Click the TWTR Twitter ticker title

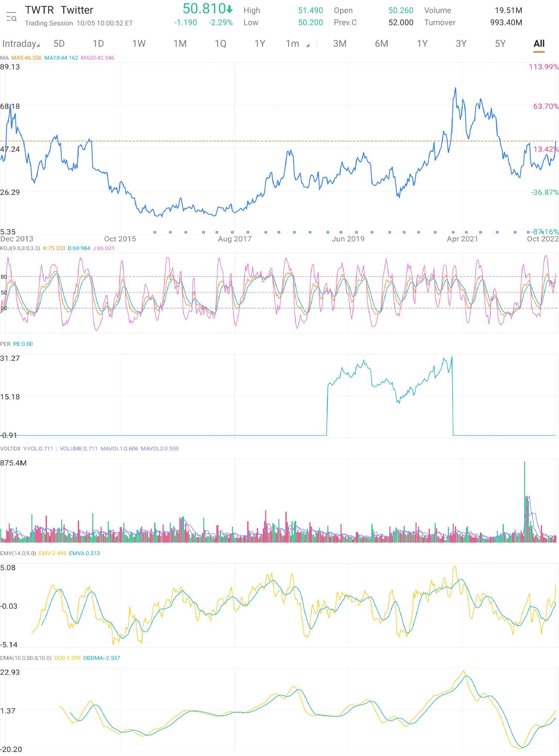coord(59,10)
